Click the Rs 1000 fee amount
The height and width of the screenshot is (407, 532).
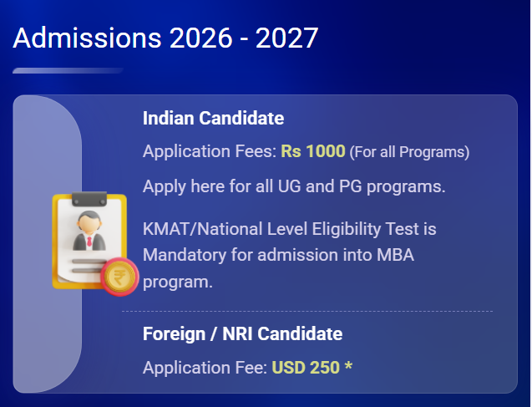coord(313,151)
